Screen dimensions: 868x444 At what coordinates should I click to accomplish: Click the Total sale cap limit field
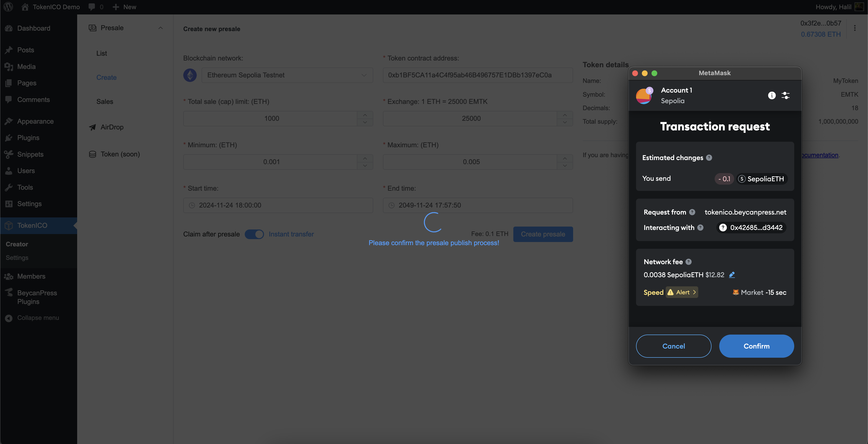click(x=270, y=118)
